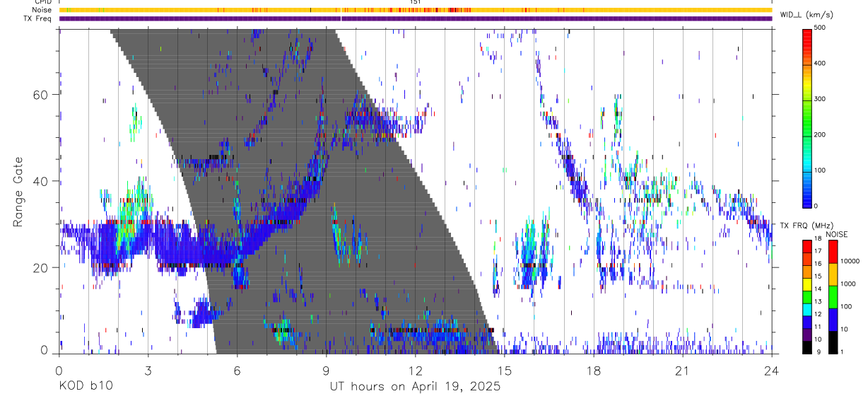Click the 'KOD b10' radar label
868x401 pixels.
pyautogui.click(x=85, y=386)
